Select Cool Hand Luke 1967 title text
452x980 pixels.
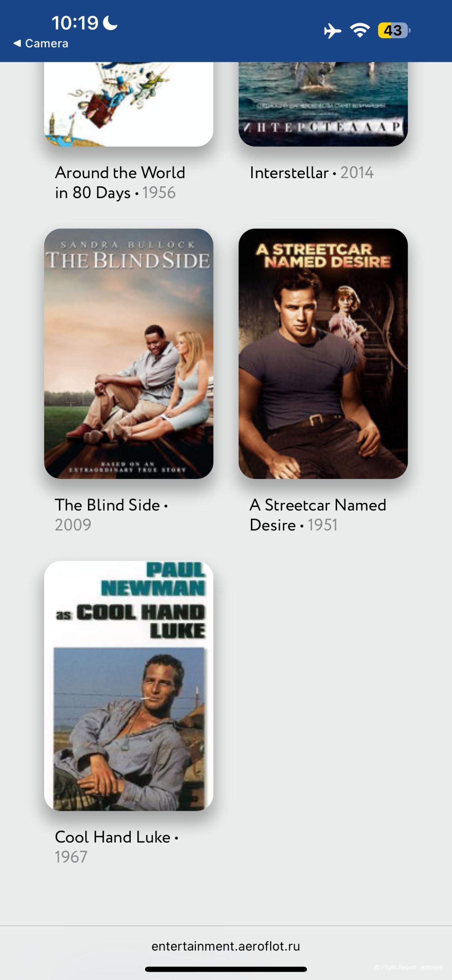pyautogui.click(x=116, y=847)
